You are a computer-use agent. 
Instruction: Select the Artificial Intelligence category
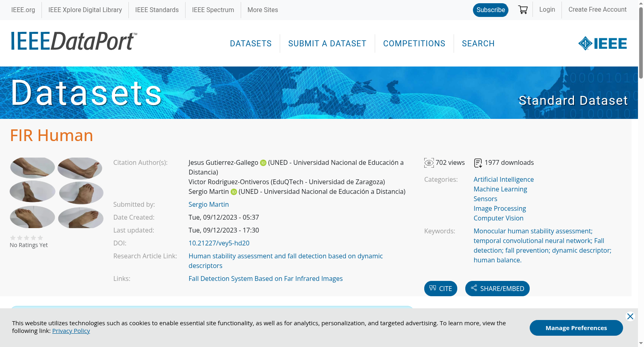click(504, 180)
